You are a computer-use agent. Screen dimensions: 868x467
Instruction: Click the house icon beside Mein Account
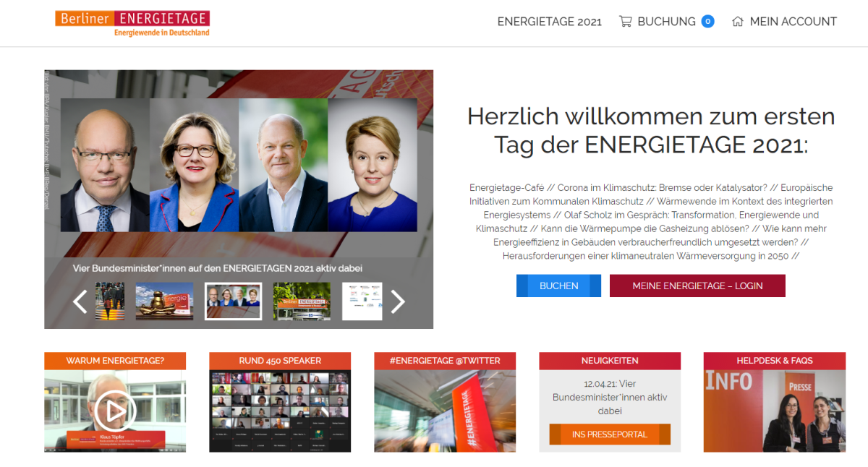pos(738,22)
